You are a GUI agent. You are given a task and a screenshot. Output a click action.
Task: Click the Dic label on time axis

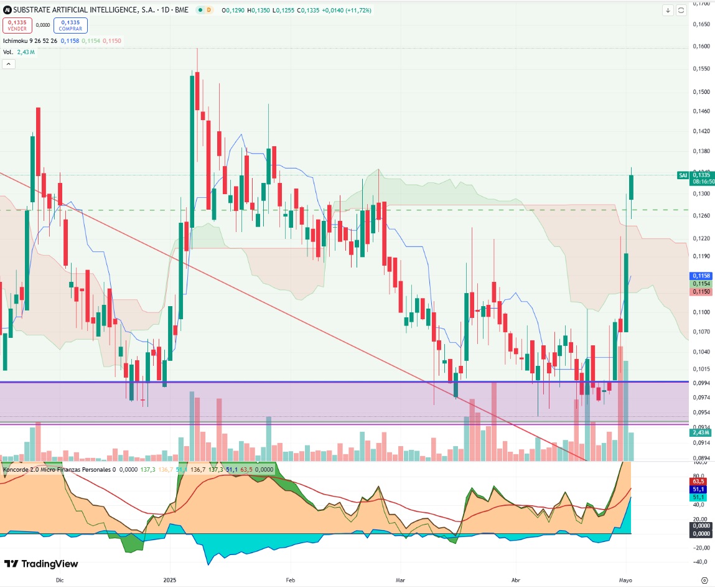[60, 581]
